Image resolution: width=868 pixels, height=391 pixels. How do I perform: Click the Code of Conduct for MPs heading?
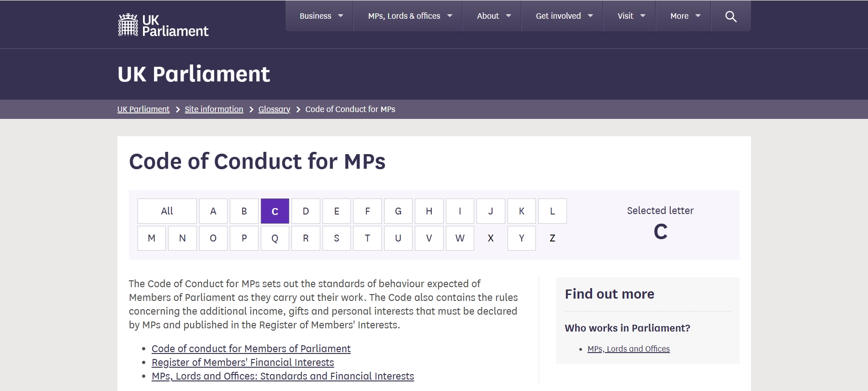pos(257,161)
